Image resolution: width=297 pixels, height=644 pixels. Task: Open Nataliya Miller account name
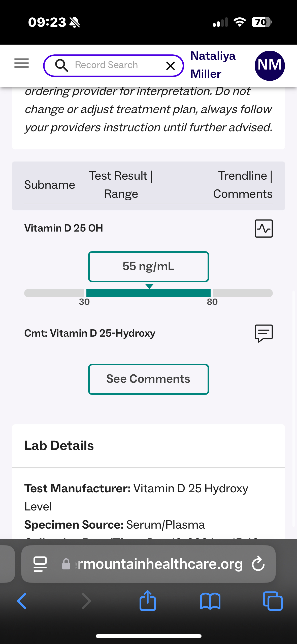click(213, 65)
